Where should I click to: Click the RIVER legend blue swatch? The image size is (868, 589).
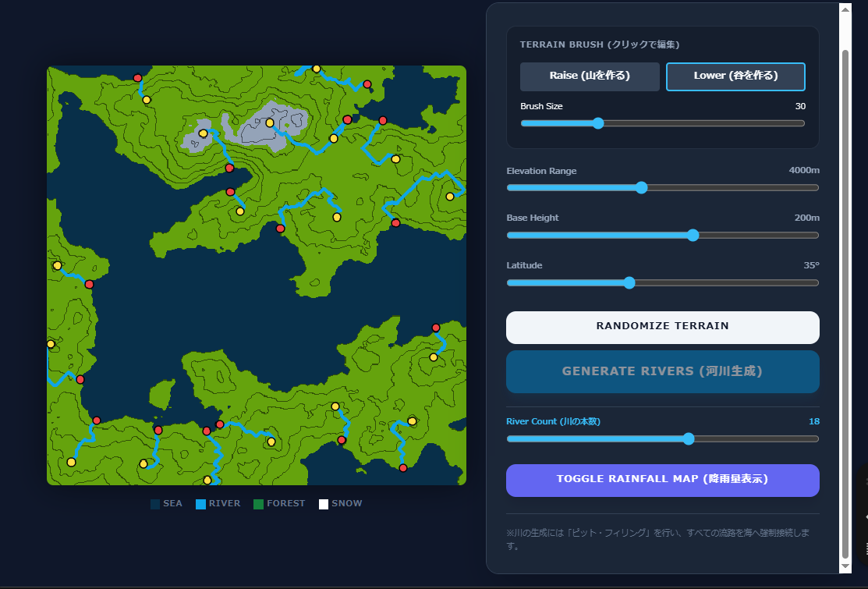(201, 504)
